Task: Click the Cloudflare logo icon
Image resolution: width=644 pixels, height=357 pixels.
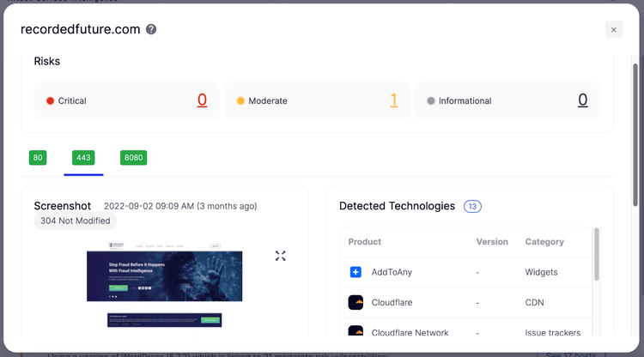Action: tap(355, 302)
